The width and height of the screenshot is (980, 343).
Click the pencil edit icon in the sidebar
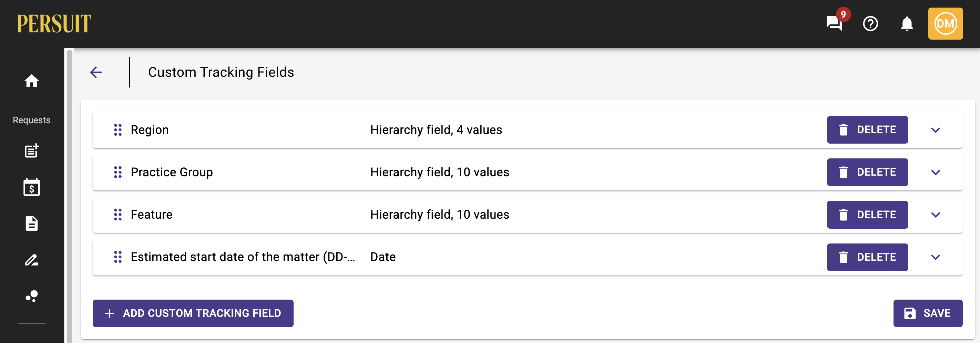tap(32, 260)
